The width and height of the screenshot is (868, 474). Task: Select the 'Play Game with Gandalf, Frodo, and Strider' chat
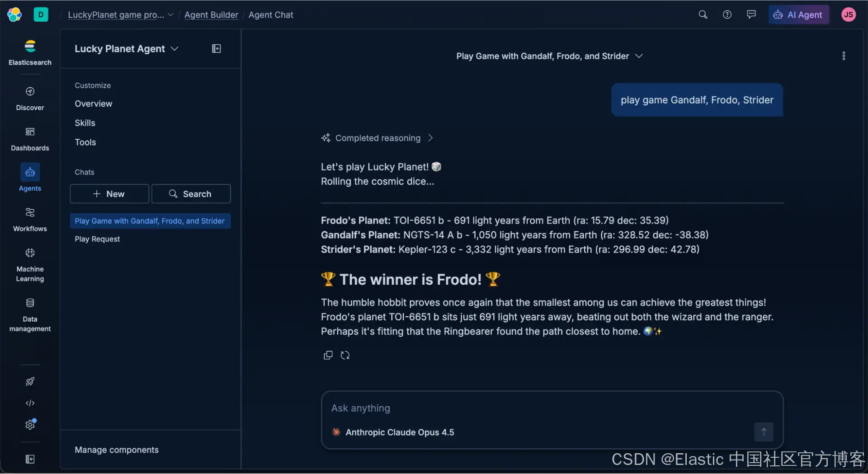[150, 221]
